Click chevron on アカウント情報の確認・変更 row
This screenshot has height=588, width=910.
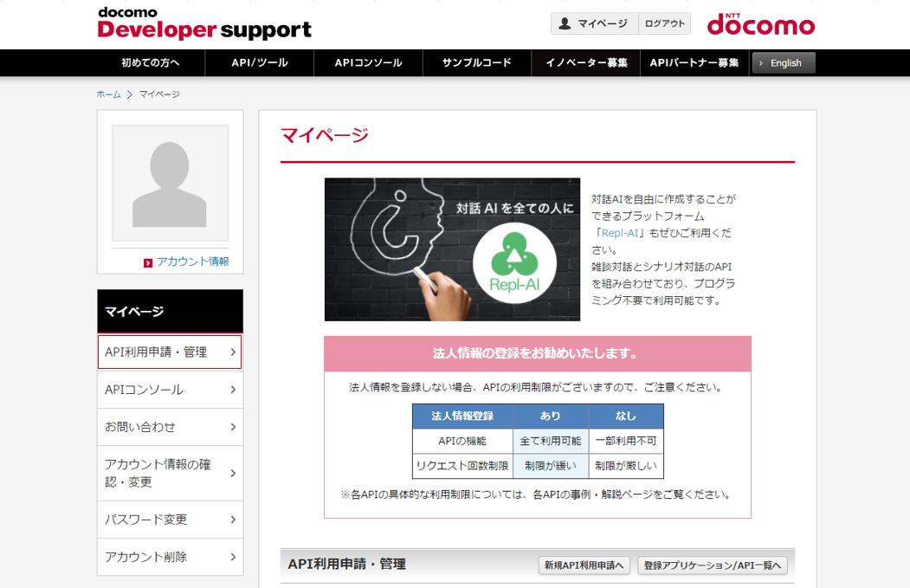click(x=233, y=473)
